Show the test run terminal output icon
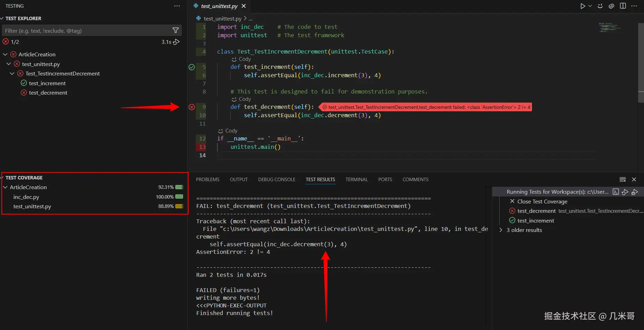644x330 pixels. [x=616, y=192]
